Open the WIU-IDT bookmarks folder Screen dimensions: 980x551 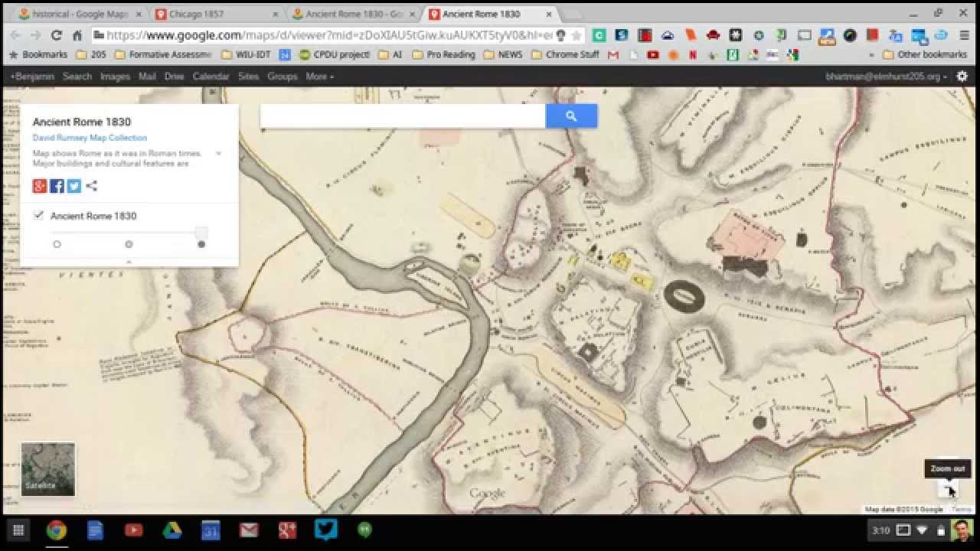247,55
